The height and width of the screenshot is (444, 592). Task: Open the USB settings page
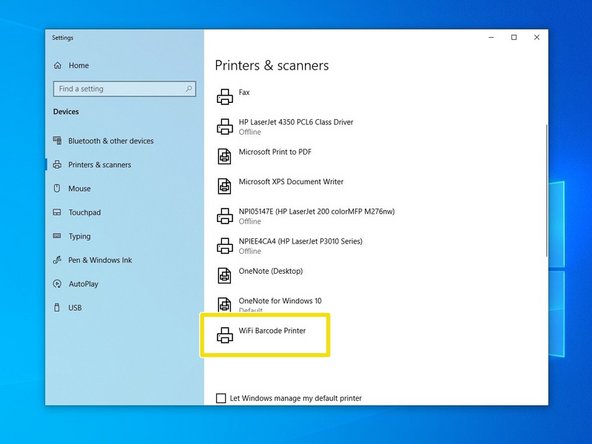75,308
